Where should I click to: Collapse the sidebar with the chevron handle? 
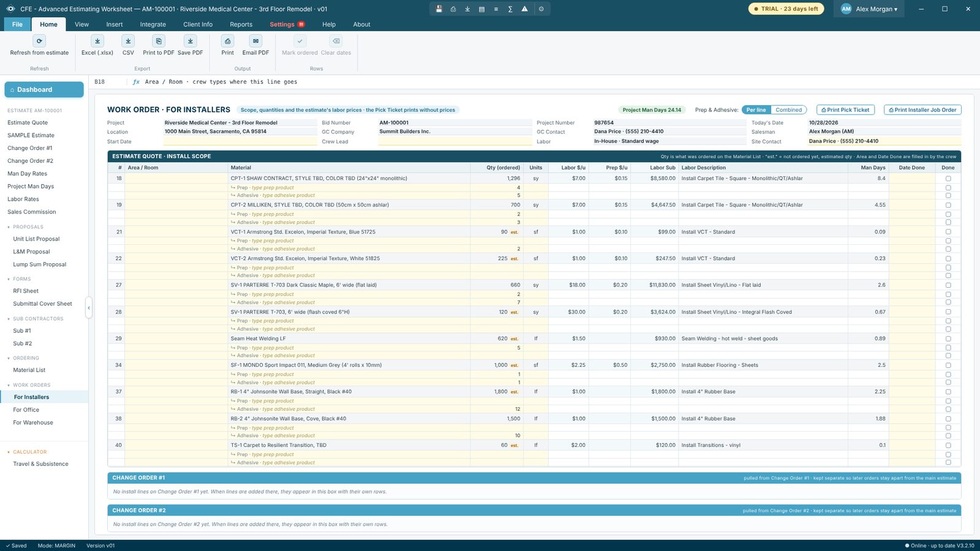(89, 308)
